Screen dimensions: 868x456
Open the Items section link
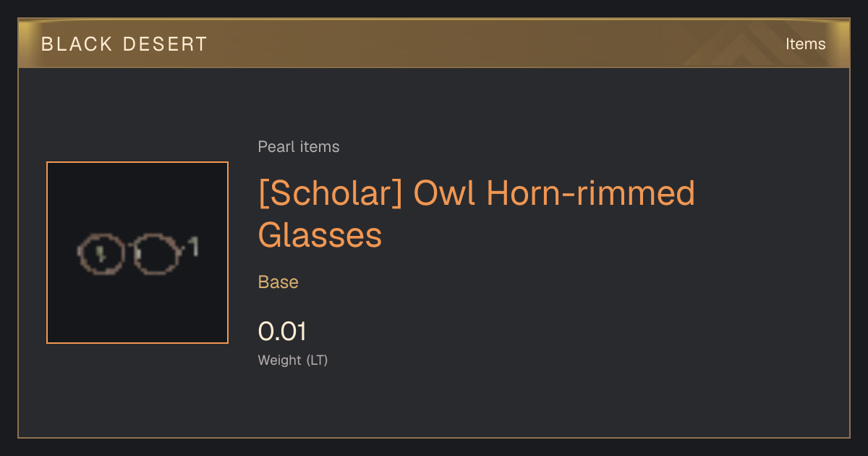coord(805,43)
